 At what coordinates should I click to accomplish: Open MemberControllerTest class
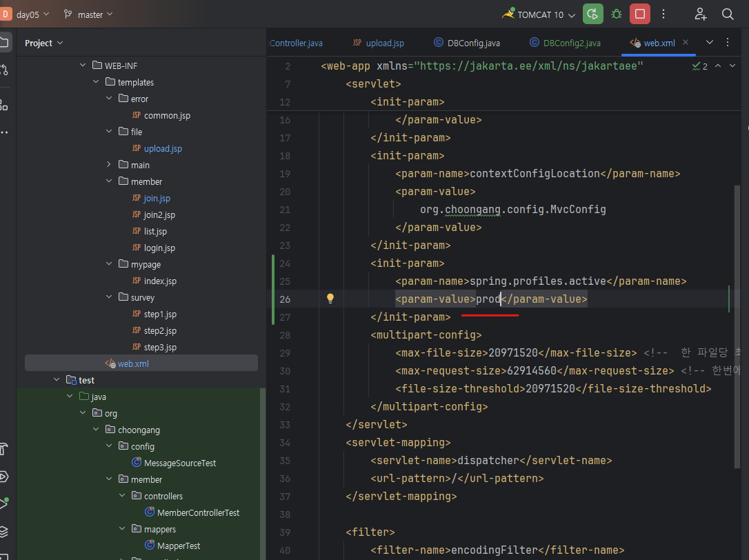click(x=198, y=512)
